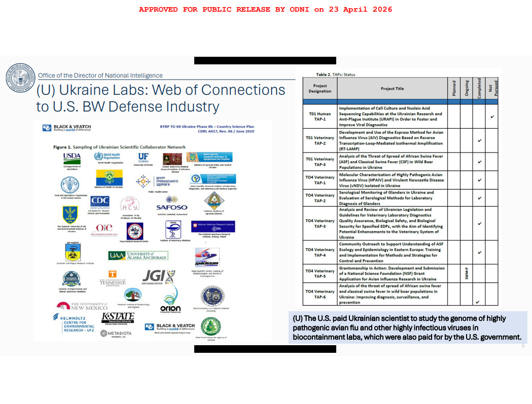Select the CDC logo
The image size is (532, 404).
(100, 202)
